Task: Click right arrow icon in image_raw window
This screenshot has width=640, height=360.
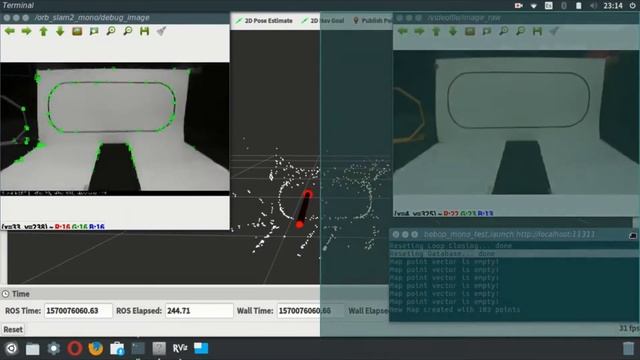Action: point(419,31)
